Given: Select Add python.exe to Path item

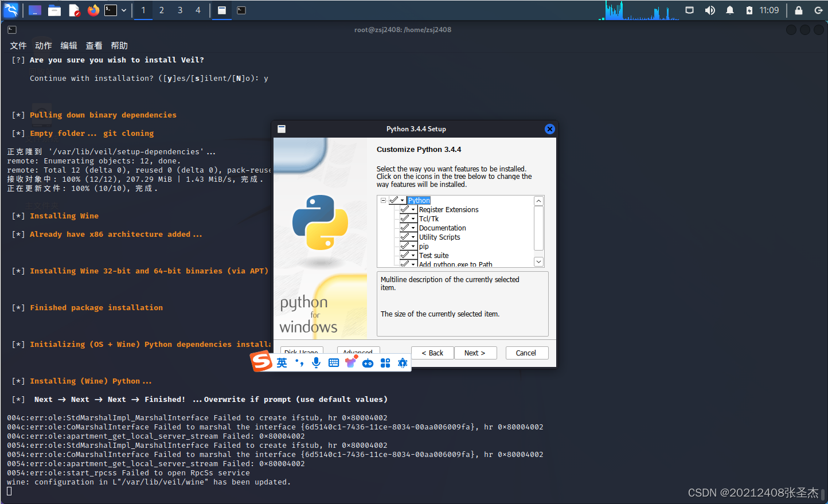Looking at the screenshot, I should (x=456, y=264).
